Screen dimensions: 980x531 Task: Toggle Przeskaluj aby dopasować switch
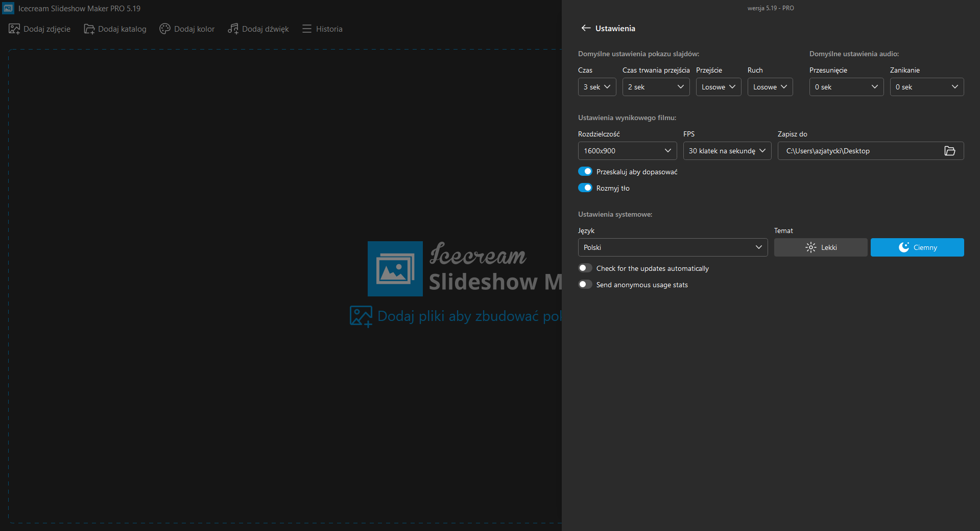(585, 171)
